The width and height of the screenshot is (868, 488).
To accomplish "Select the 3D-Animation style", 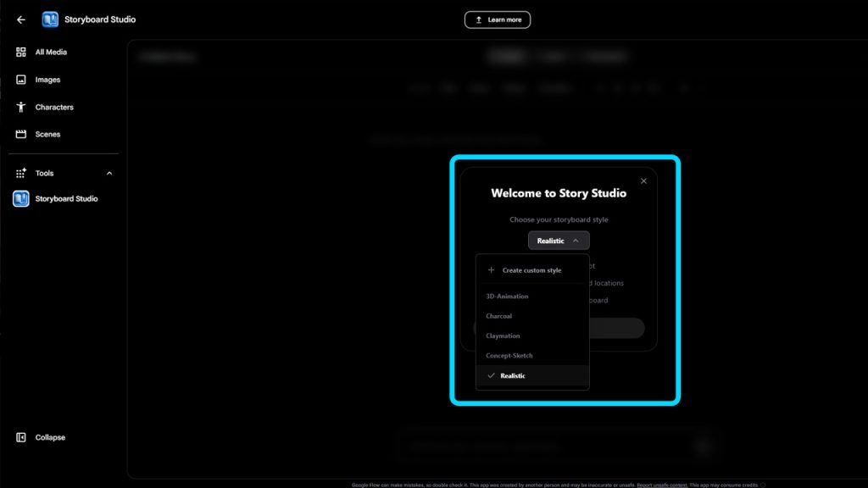I will click(532, 296).
